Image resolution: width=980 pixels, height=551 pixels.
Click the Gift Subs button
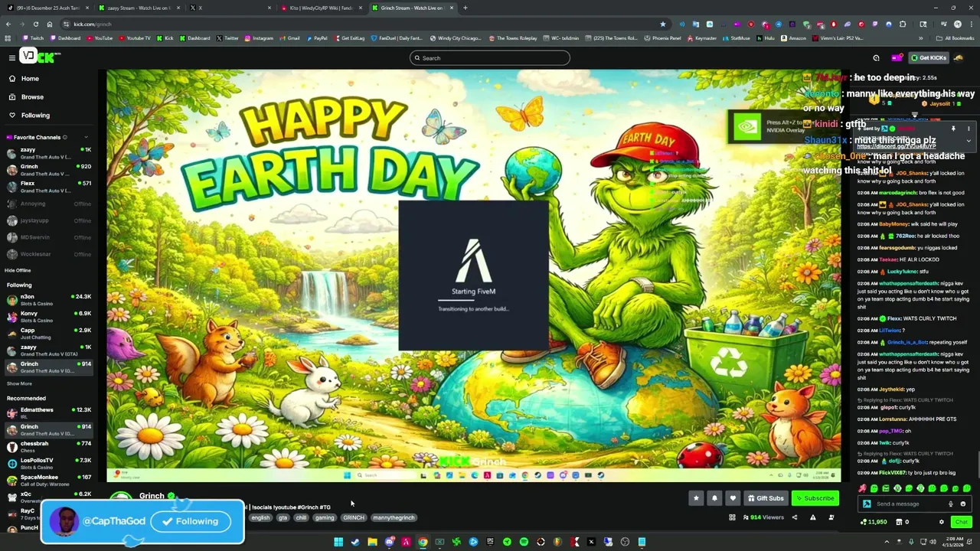766,498
